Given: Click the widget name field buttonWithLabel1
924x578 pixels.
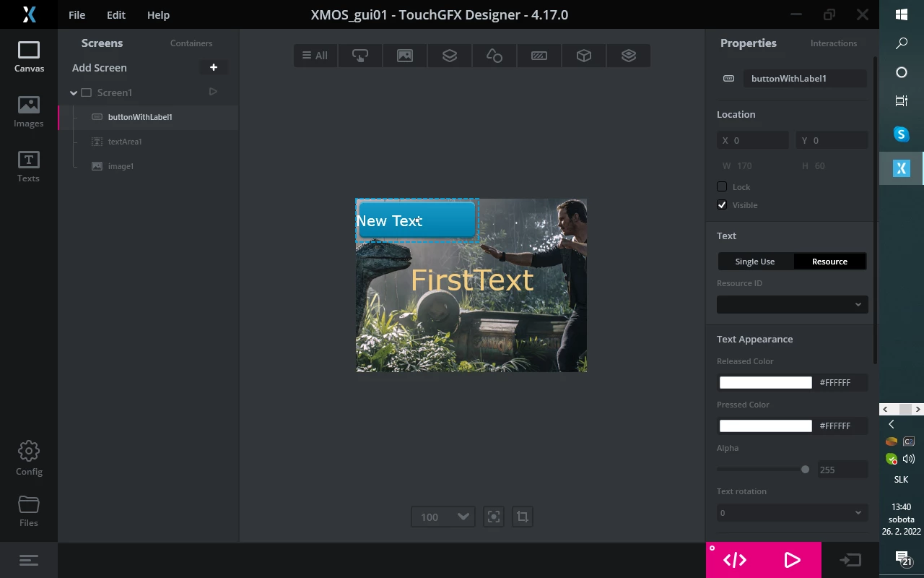Looking at the screenshot, I should pos(805,78).
